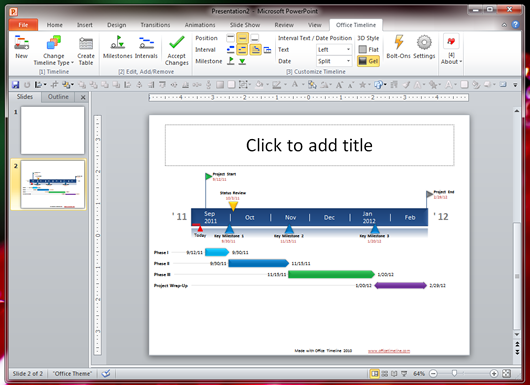Set timeline Position to bottom
Viewport: 530px width, 385px height.
[x=255, y=38]
